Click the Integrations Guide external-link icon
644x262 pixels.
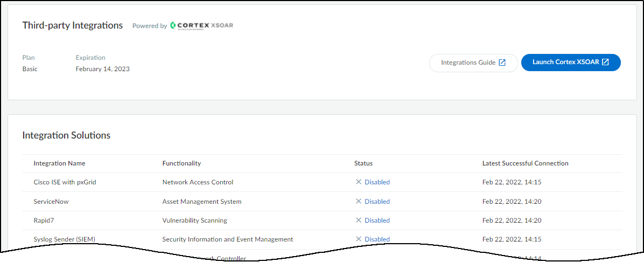click(x=502, y=63)
